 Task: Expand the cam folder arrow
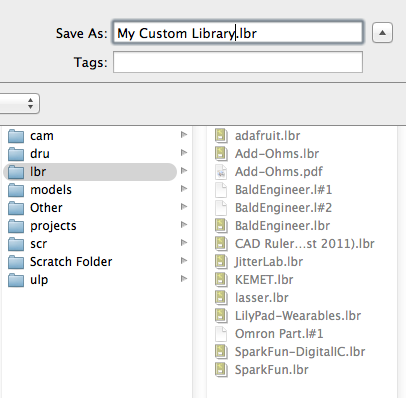coord(184,135)
